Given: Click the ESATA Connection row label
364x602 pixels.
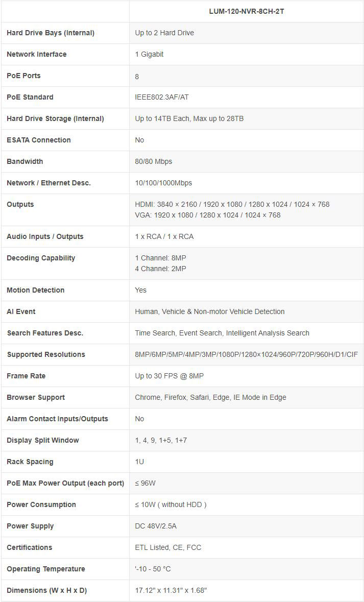Looking at the screenshot, I should (x=39, y=140).
